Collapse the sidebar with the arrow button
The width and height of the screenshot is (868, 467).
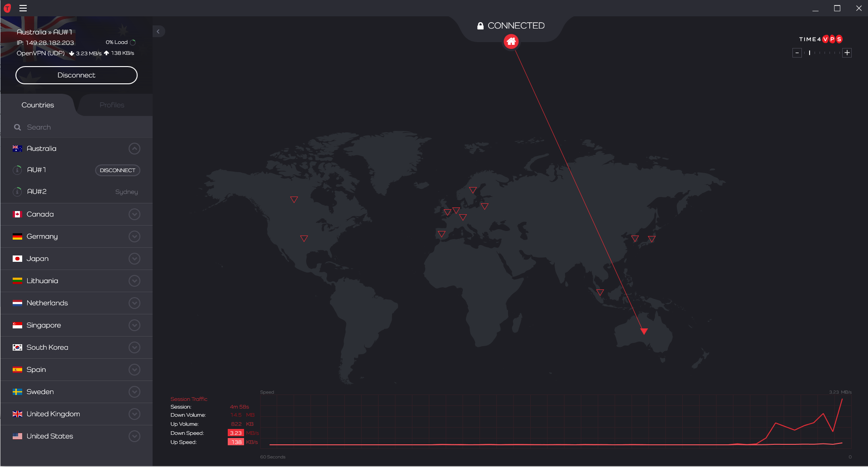click(x=158, y=32)
